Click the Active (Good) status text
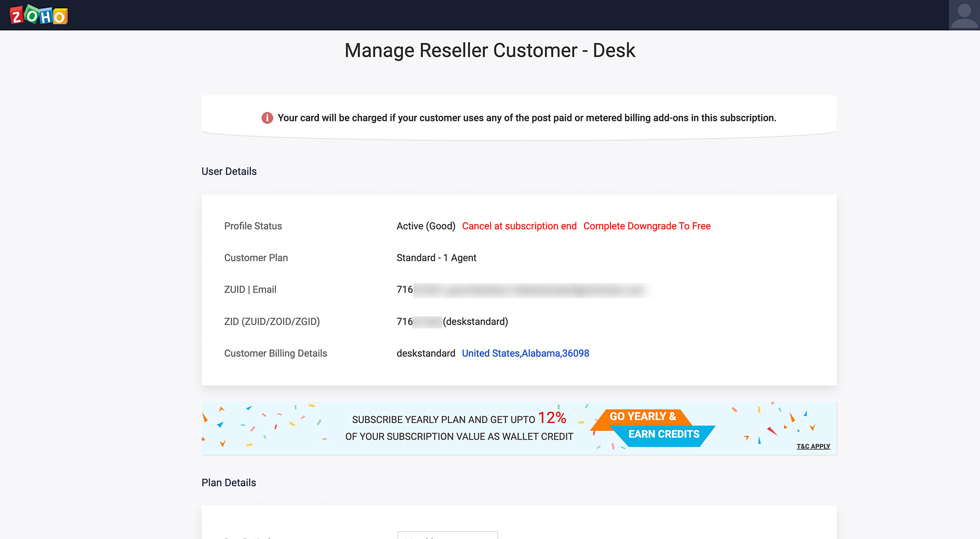Screen dimensions: 980x539 pyautogui.click(x=426, y=226)
